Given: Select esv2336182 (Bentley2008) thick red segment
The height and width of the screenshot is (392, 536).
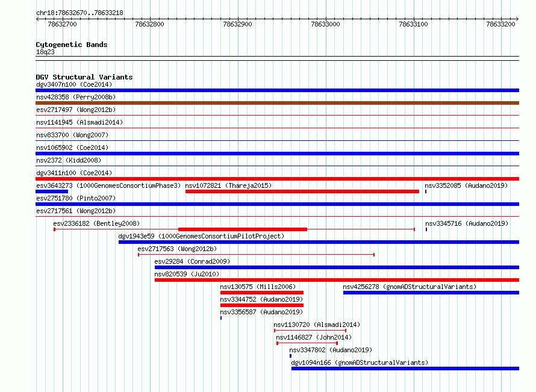Looking at the screenshot, I should pyautogui.click(x=243, y=229).
